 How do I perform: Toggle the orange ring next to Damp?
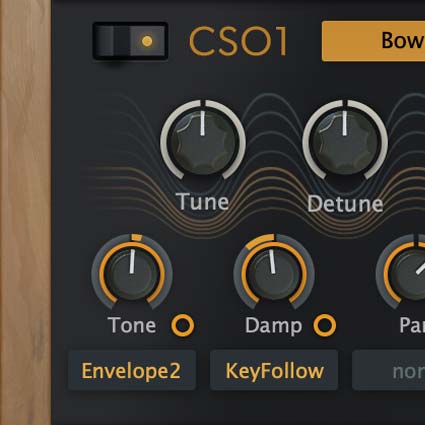pos(325,325)
